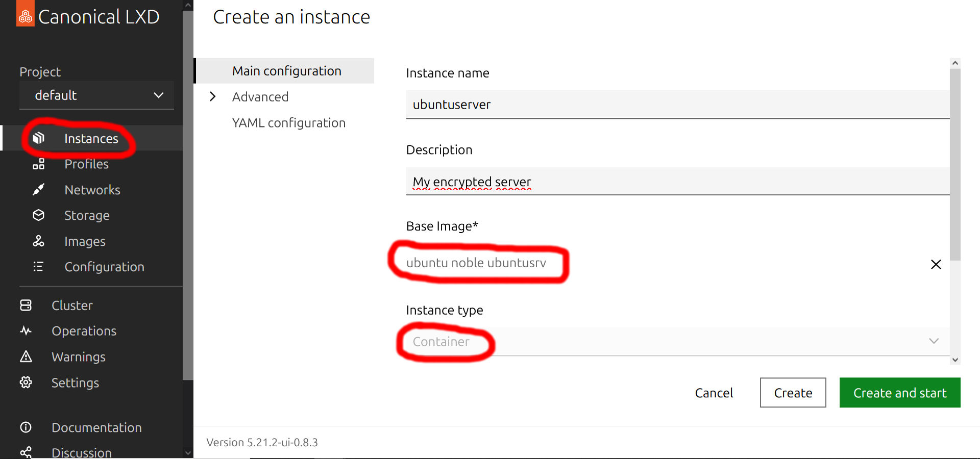Click the Networks connector icon
Viewport: 980px width, 459px height.
(39, 190)
